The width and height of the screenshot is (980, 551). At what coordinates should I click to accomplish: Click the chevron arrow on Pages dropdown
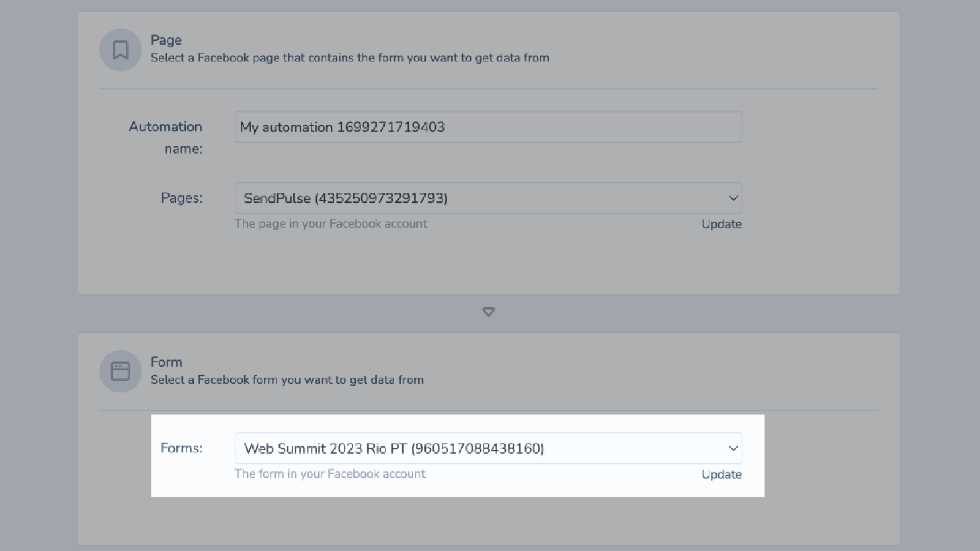[733, 198]
